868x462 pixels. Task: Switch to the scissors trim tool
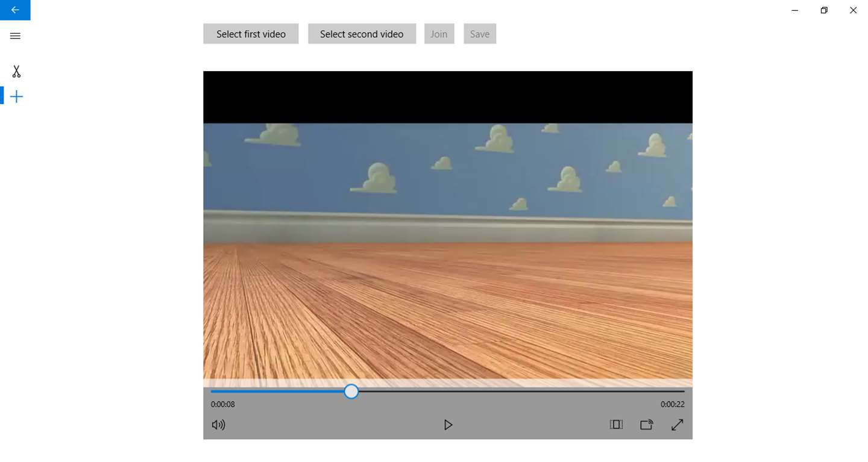tap(16, 72)
